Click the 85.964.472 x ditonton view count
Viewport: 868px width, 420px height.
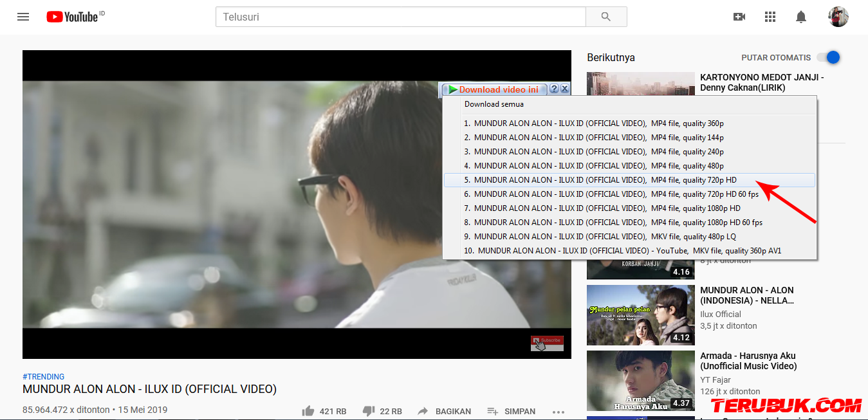(66, 410)
